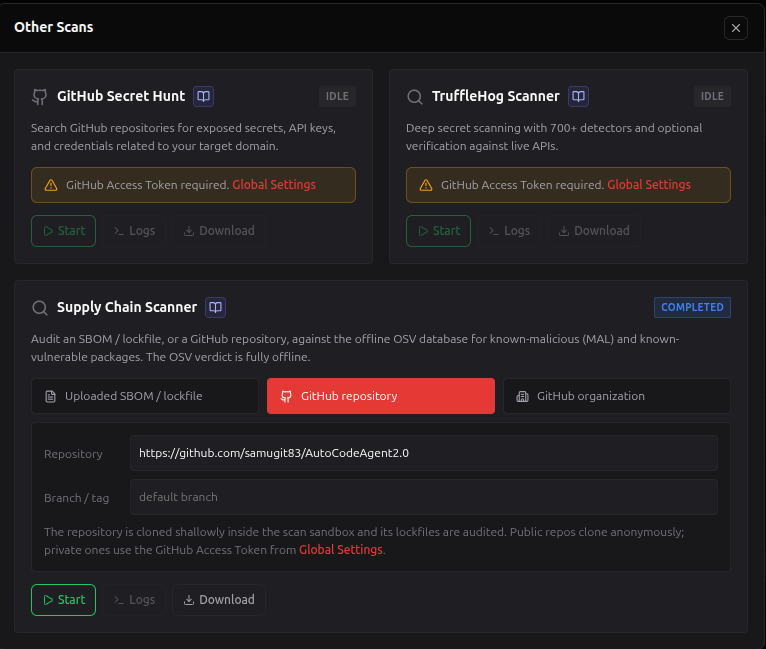This screenshot has height=649, width=766.
Task: Start the Supply Chain Scanner
Action: point(64,600)
